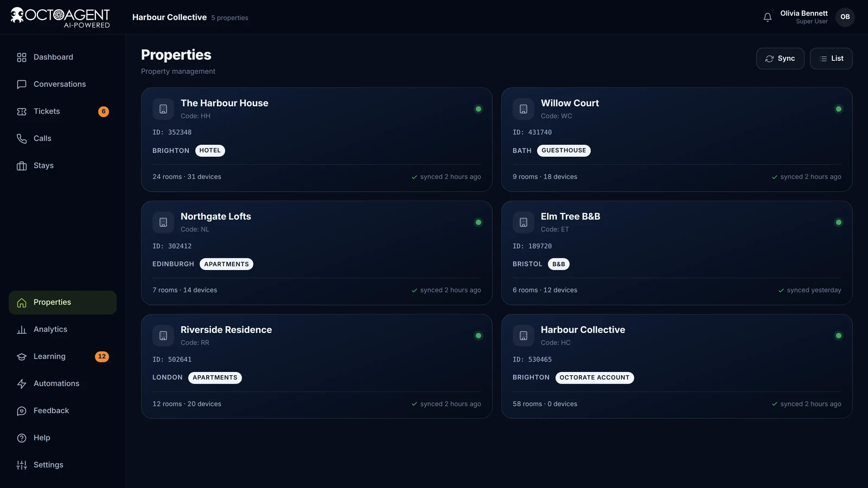
Task: Click the Willow Court building icon
Action: (524, 109)
